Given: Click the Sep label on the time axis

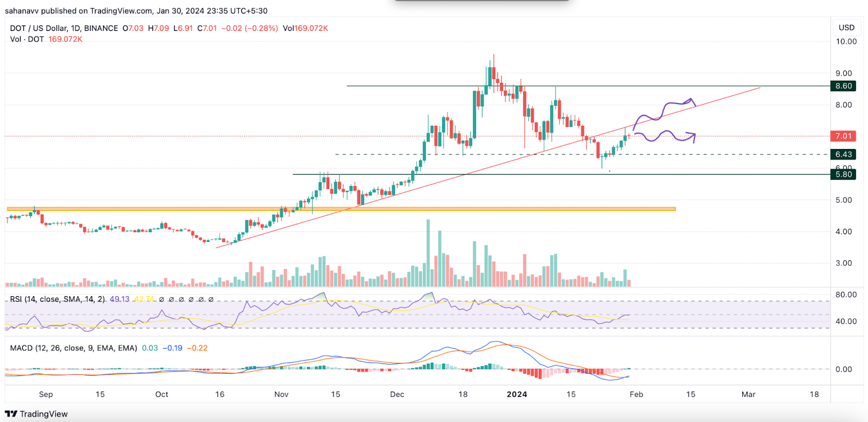Looking at the screenshot, I should tap(46, 394).
